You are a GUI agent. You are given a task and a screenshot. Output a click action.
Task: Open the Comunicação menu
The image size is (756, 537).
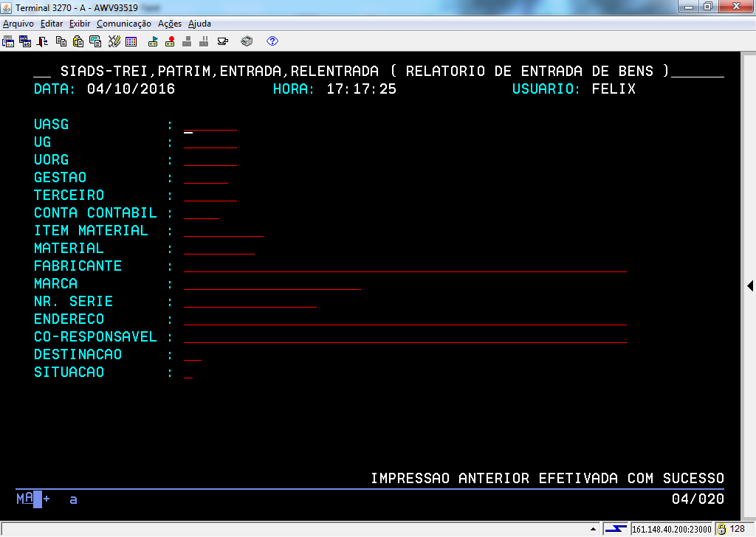[124, 24]
